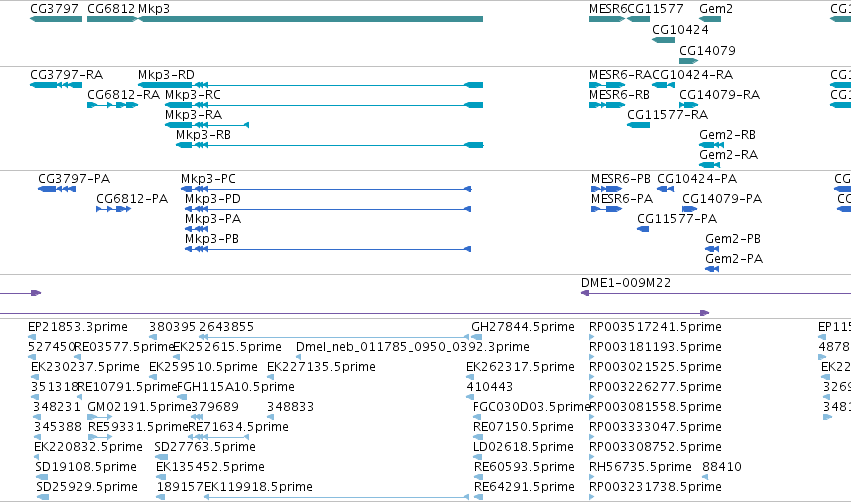The image size is (851, 502).
Task: Open EST EK230237.5prime
Action: click(35, 378)
